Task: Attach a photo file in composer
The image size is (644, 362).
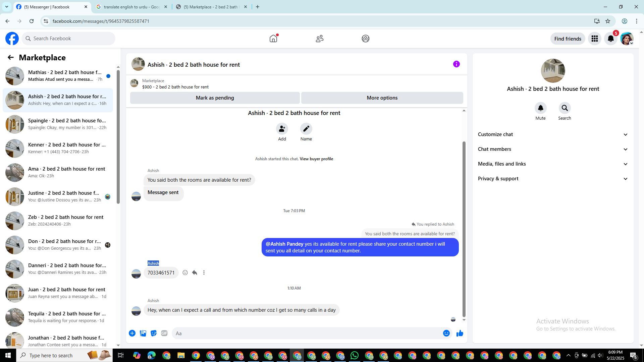Action: tap(143, 333)
